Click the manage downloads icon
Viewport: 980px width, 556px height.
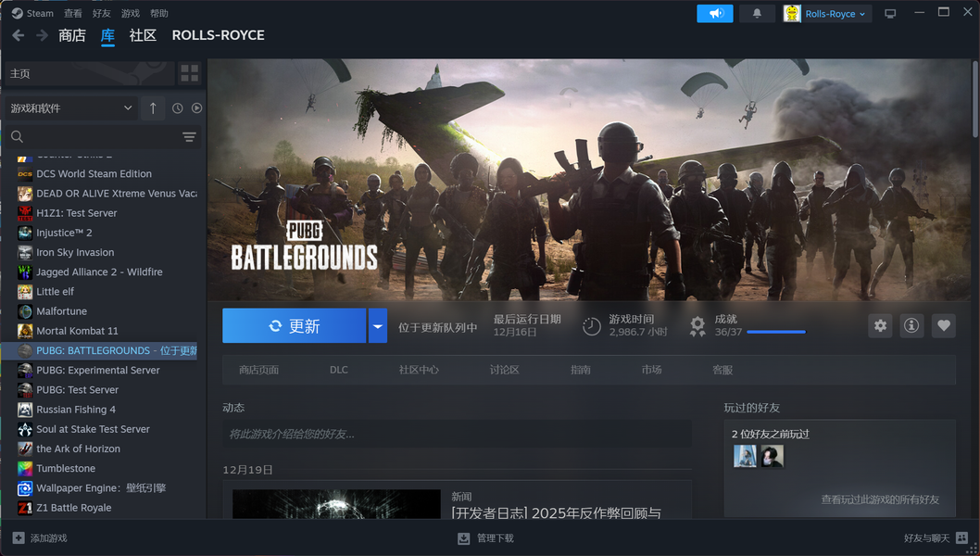(464, 537)
